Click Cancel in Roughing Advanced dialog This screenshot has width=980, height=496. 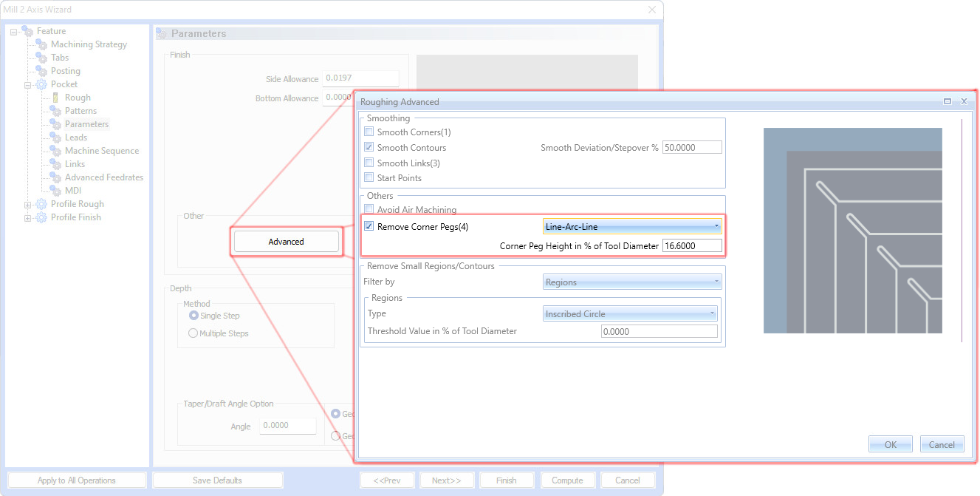coord(942,444)
